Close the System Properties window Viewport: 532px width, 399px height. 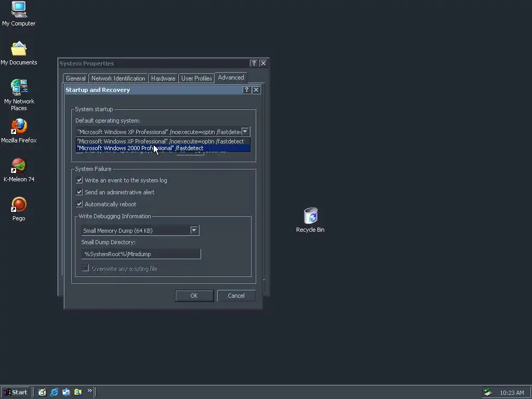[263, 63]
